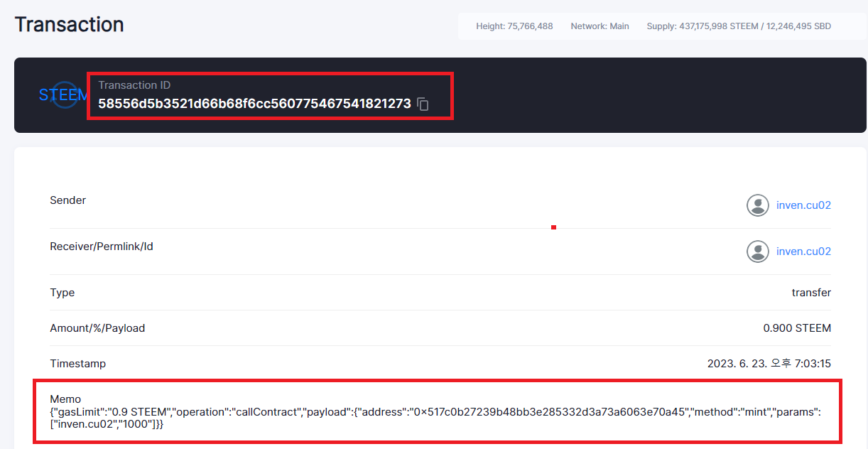Click the Network: Main status text
868x449 pixels.
[600, 26]
